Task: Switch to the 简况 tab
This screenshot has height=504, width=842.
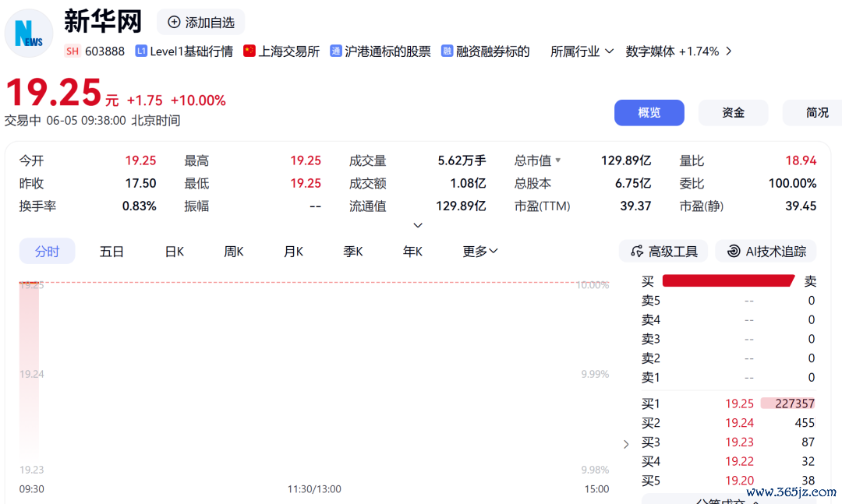Action: click(x=812, y=113)
